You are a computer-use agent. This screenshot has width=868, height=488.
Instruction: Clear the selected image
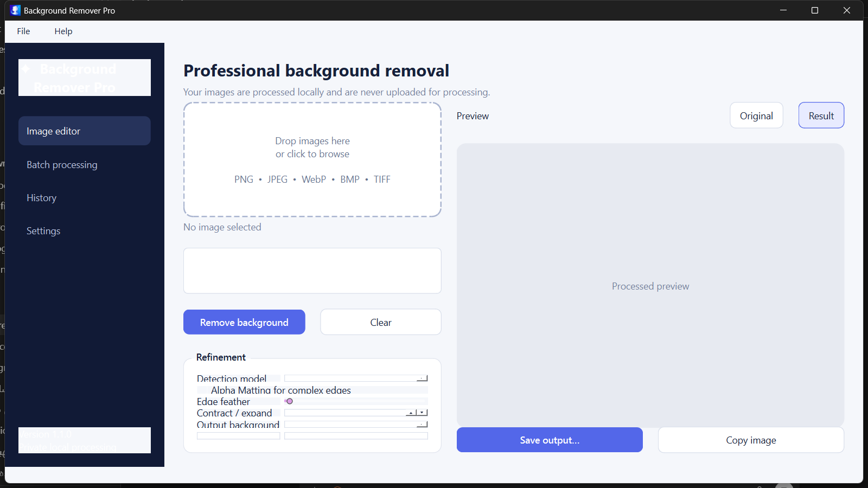(x=381, y=322)
